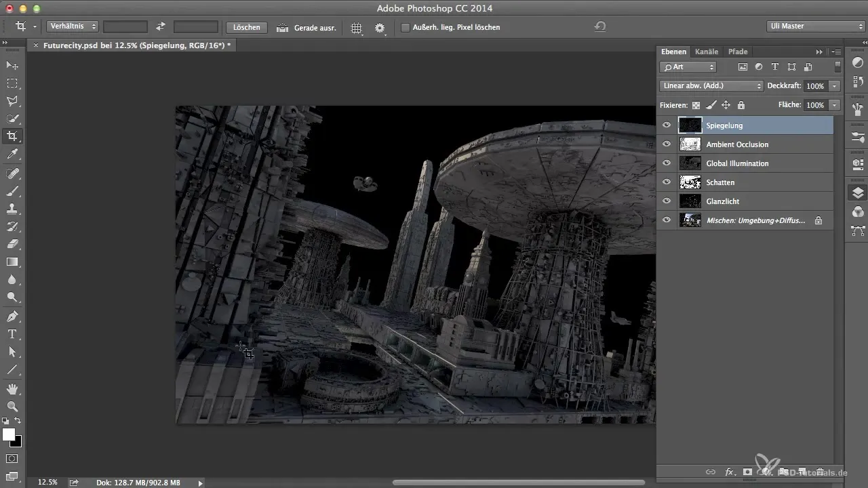Viewport: 868px width, 488px height.
Task: Open the Art filter type dropdown
Action: click(688, 67)
